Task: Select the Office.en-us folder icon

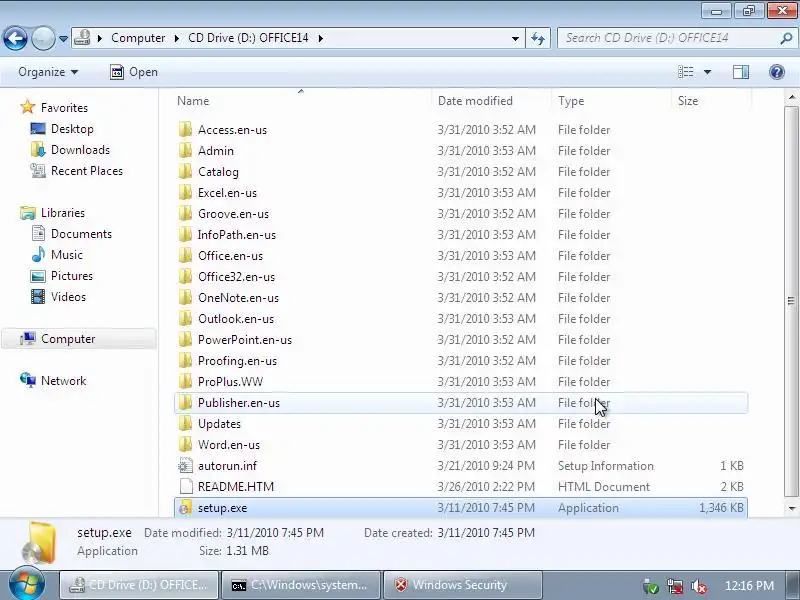Action: (185, 255)
